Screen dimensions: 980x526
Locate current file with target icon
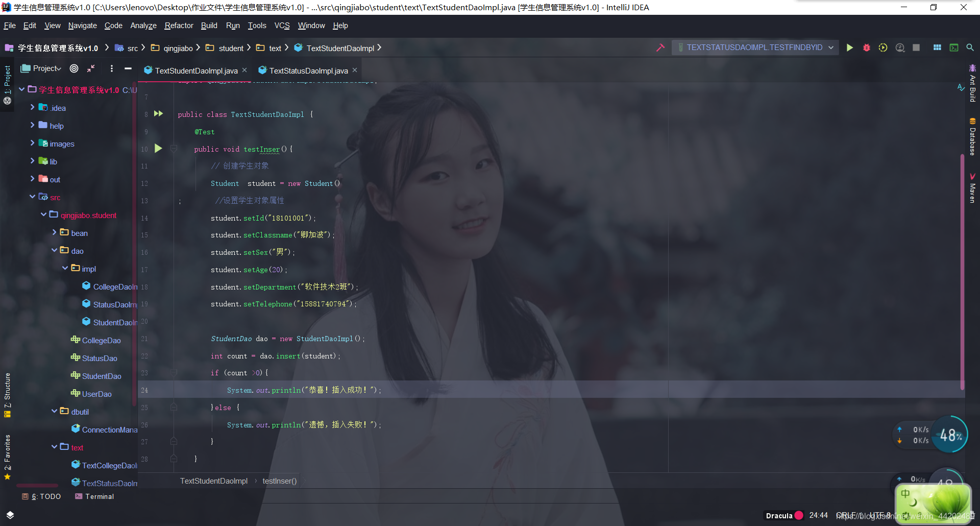pos(74,68)
